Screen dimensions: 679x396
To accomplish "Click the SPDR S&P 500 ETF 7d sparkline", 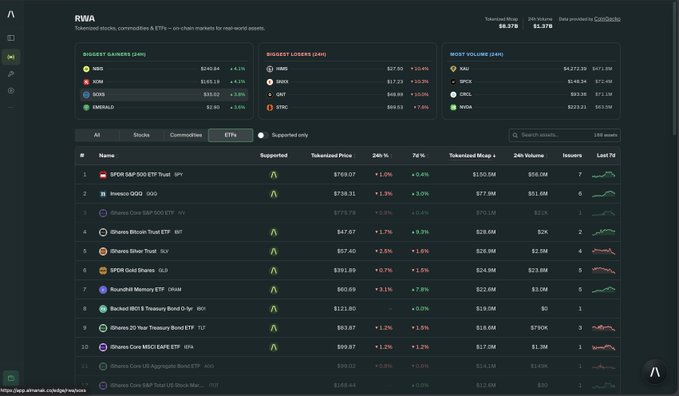I will coord(604,175).
